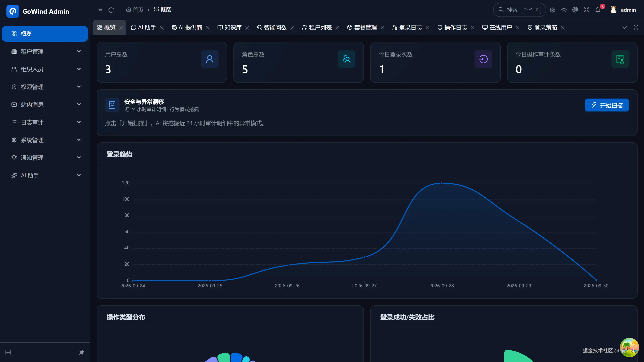Viewport: 644px width, 362px height.
Task: Expand the 日志审计 sidebar menu
Action: pos(45,122)
